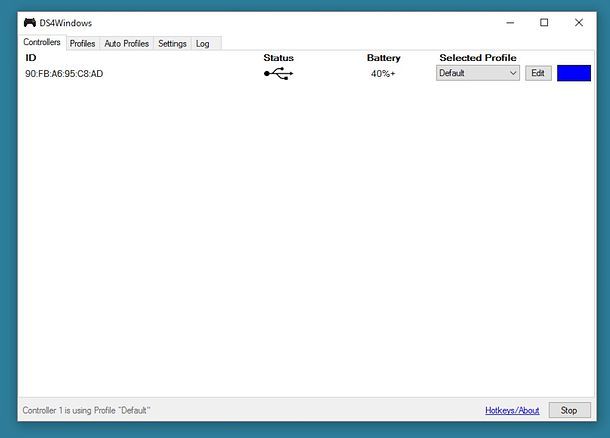
Task: Go to the Settings tab
Action: pyautogui.click(x=172, y=44)
